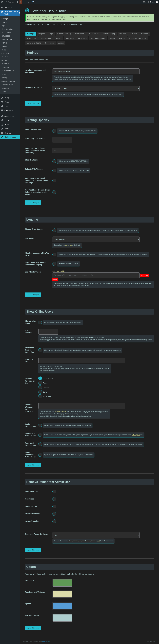This screenshot has height=644, width=159.
Task: Click the Comments icon in sidebar
Action: (2, 111)
